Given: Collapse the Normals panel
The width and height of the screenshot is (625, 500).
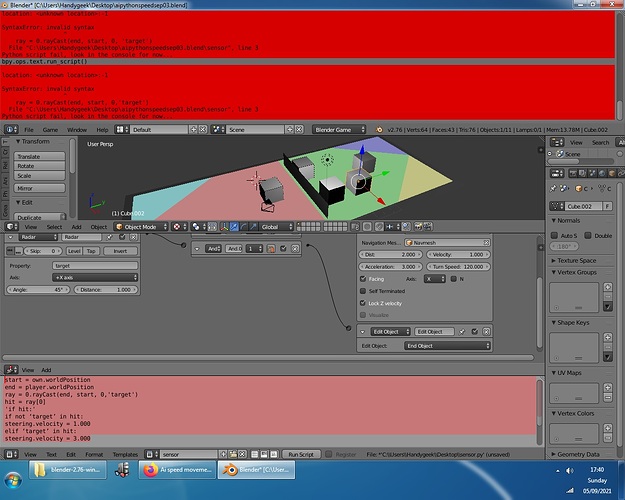Looking at the screenshot, I should coord(566,220).
